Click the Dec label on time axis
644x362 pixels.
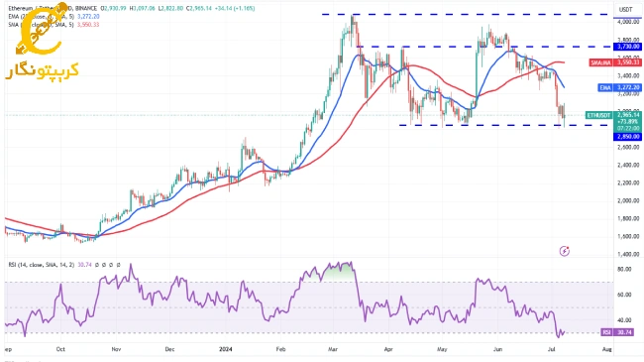tap(169, 349)
